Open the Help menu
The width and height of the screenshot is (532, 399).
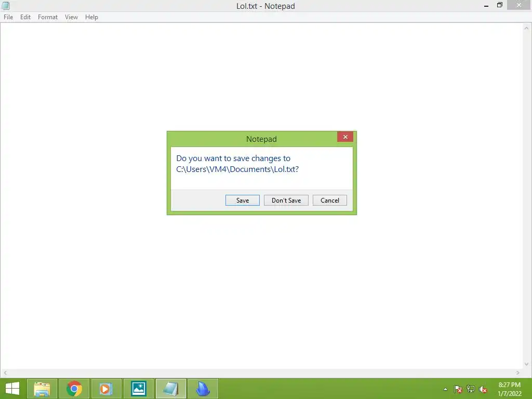(x=91, y=17)
